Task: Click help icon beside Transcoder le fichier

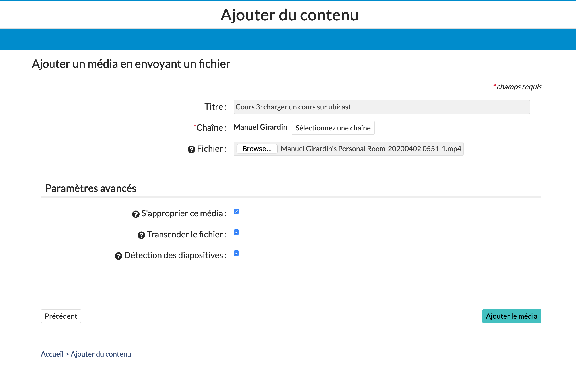Action: [x=141, y=235]
